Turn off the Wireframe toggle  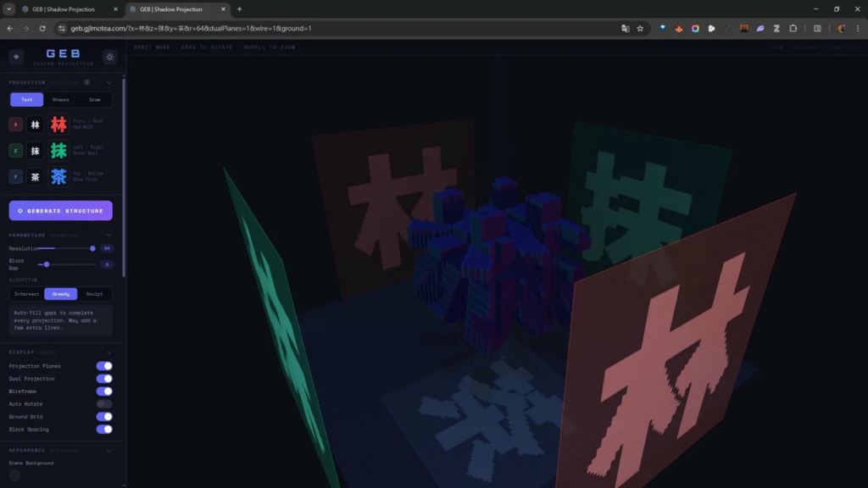(x=104, y=391)
